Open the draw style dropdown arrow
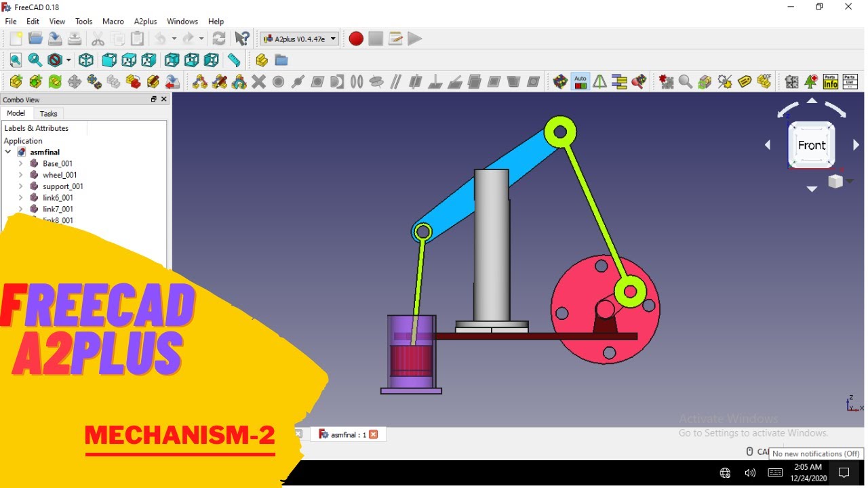The height and width of the screenshot is (488, 868). 68,60
